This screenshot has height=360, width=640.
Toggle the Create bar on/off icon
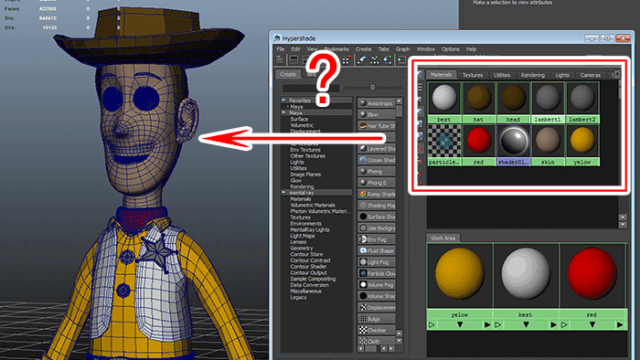coord(280,60)
